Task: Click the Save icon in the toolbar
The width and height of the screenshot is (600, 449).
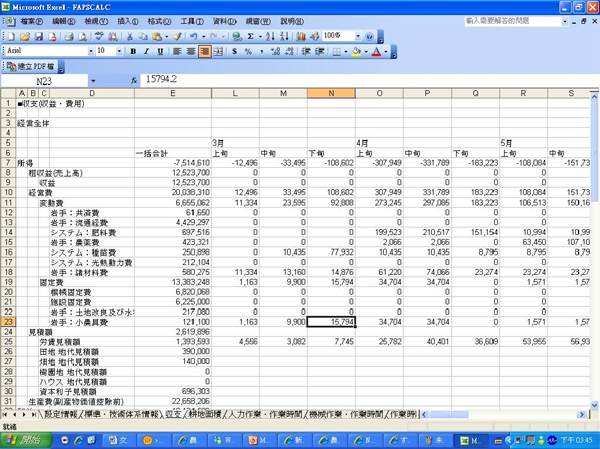Action: pos(38,36)
